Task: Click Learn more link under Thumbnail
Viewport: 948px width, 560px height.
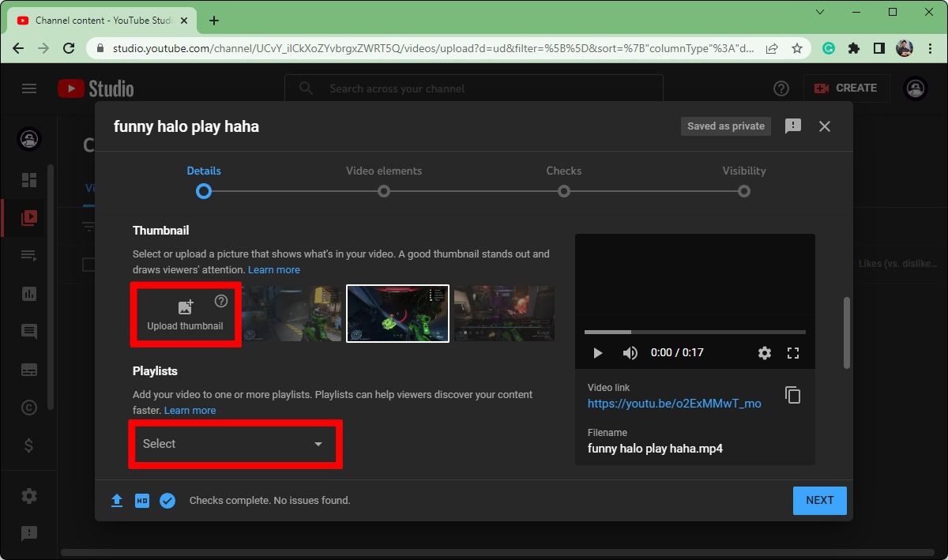Action: (273, 270)
